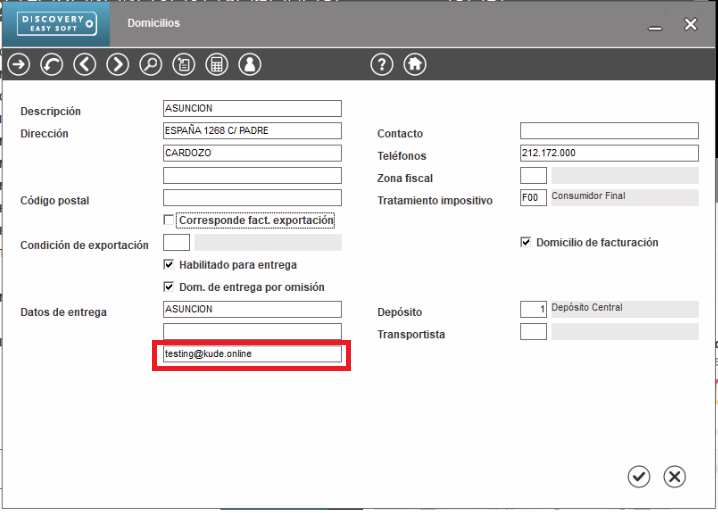718x513 pixels.
Task: Uncheck Domicilio de facturación
Action: [526, 242]
